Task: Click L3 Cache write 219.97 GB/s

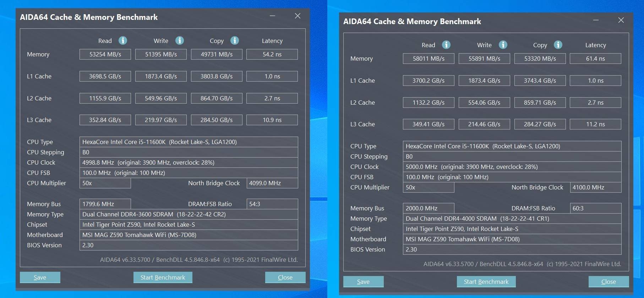Action: point(161,120)
